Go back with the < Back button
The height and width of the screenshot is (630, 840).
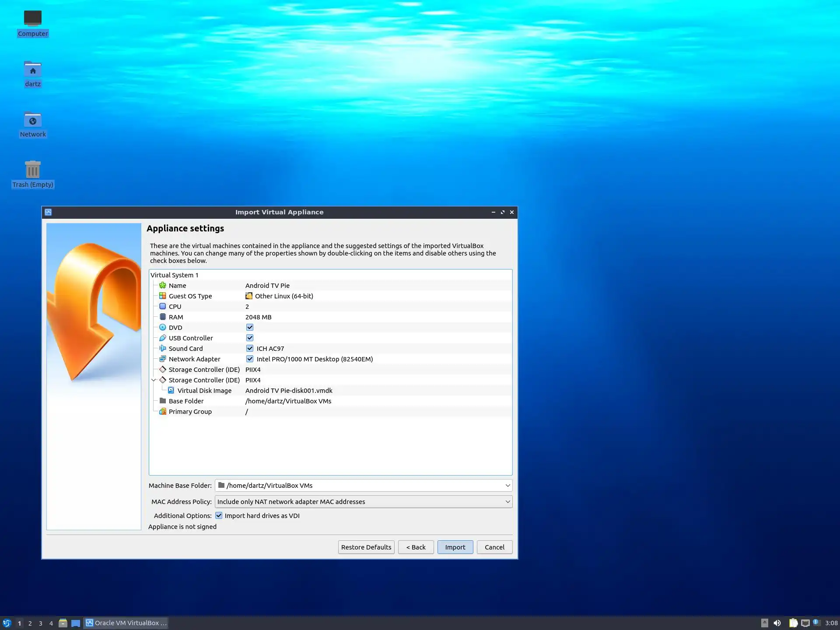[x=416, y=547]
